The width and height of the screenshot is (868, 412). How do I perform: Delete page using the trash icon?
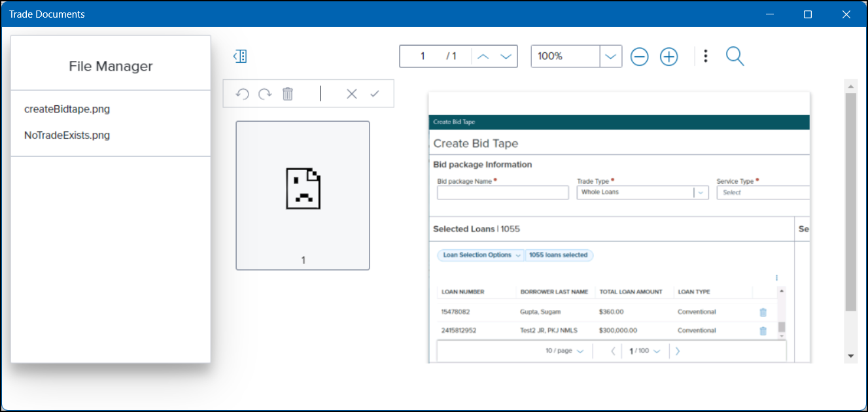[x=288, y=94]
